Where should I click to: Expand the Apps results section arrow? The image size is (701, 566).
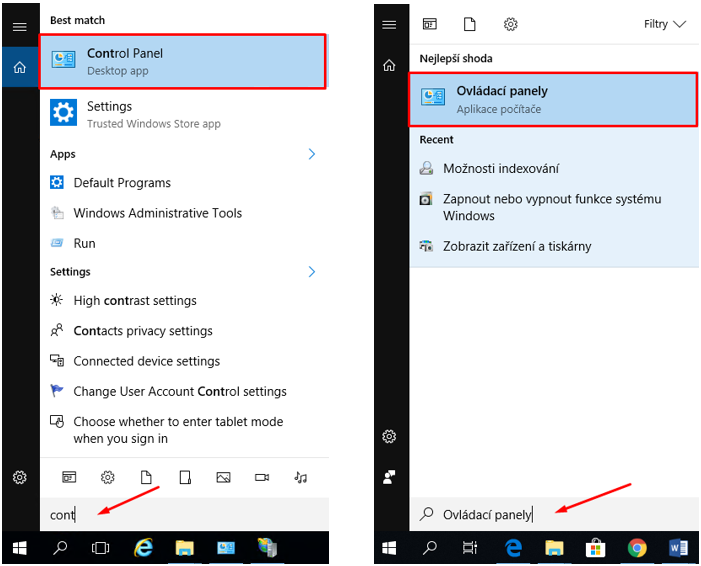pos(312,154)
